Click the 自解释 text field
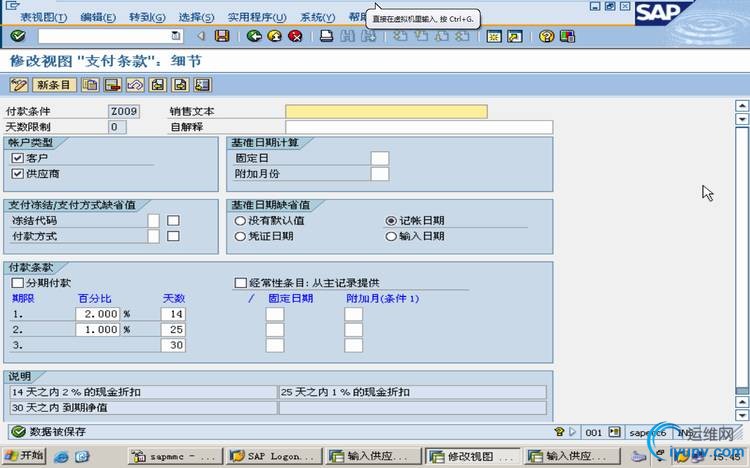Viewport: 750px width, 468px height. (x=419, y=127)
